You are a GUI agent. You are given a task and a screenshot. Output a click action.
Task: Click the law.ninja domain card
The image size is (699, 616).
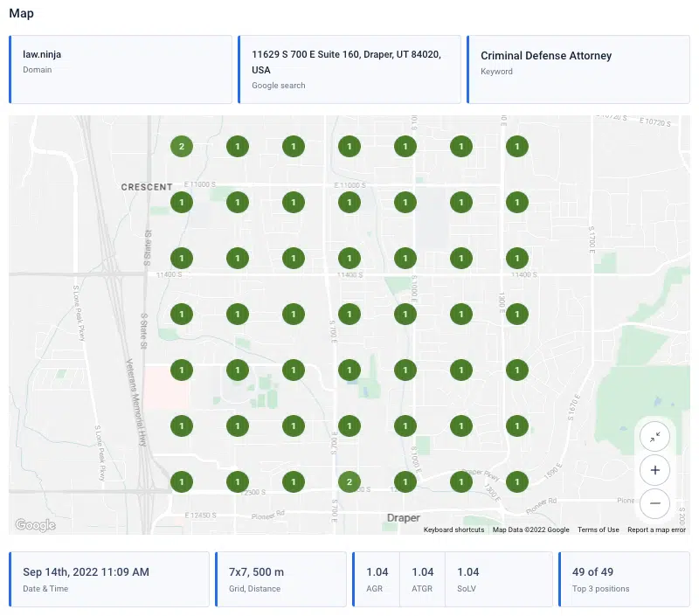click(121, 70)
